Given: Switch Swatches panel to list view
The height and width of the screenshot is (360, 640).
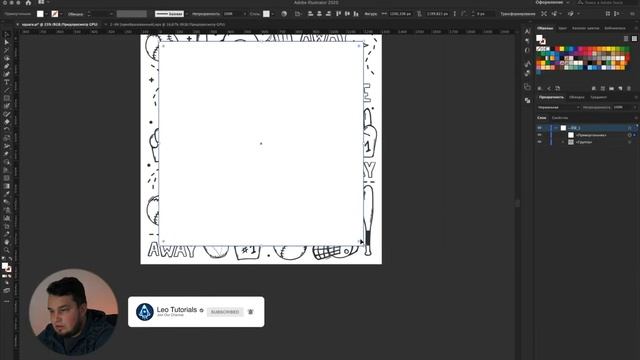Looking at the screenshot, I should point(626,38).
